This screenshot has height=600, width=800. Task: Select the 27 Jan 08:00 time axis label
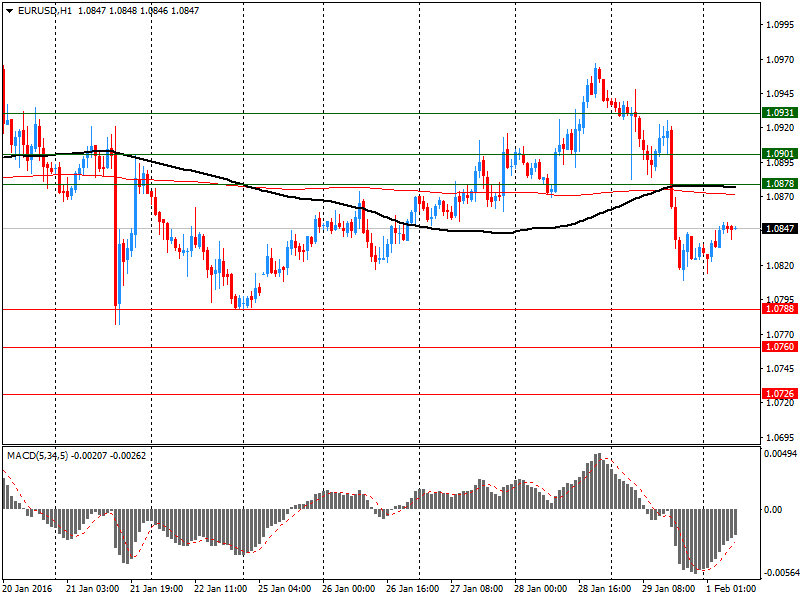pos(477,588)
